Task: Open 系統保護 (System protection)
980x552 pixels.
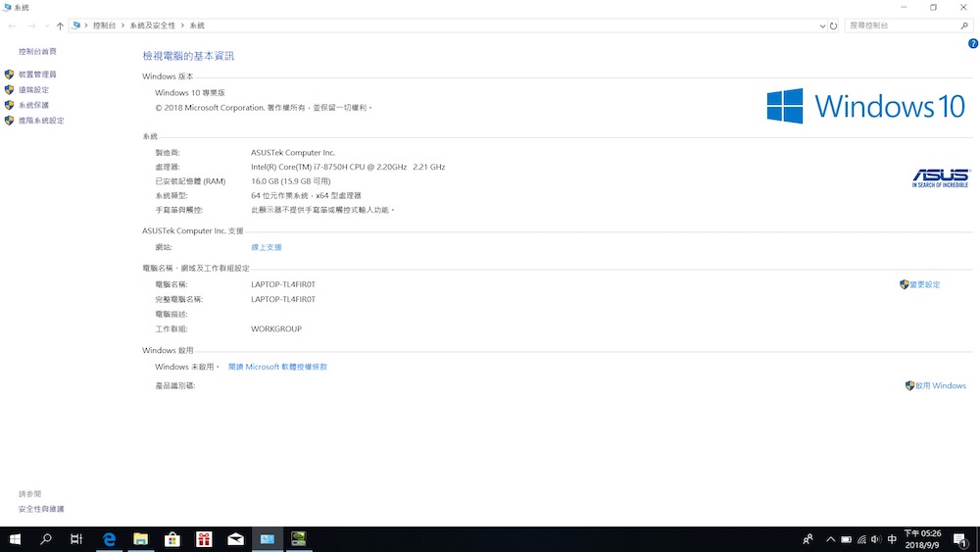Action: (x=33, y=105)
